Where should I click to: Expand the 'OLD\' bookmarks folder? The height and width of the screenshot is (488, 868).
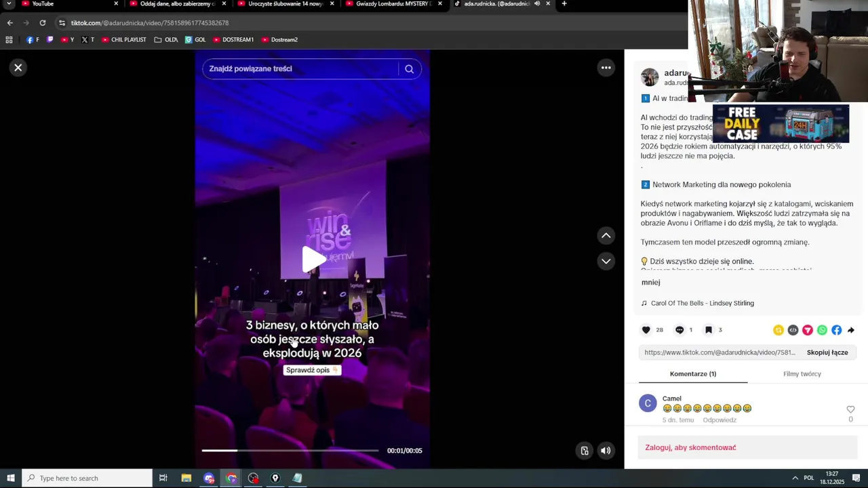click(166, 40)
